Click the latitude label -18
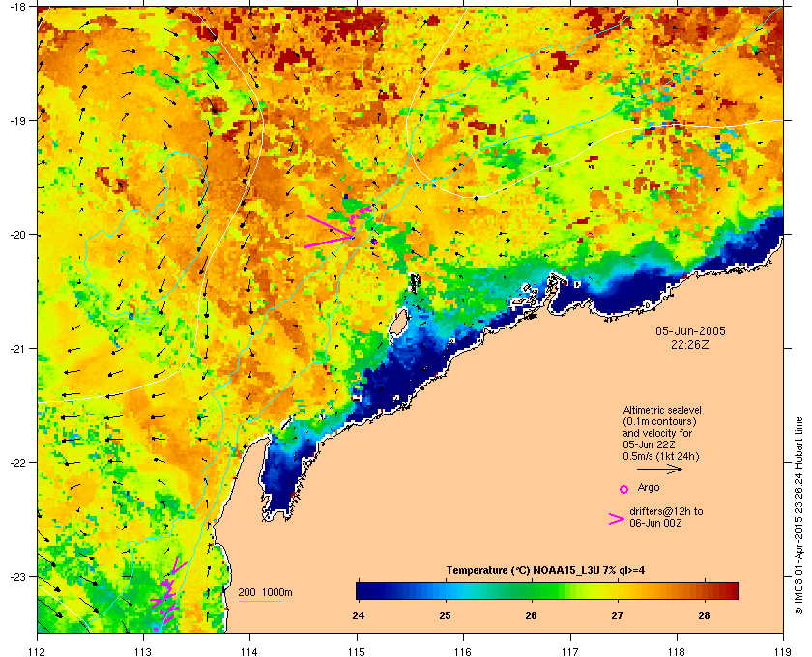The height and width of the screenshot is (657, 812). click(x=17, y=7)
